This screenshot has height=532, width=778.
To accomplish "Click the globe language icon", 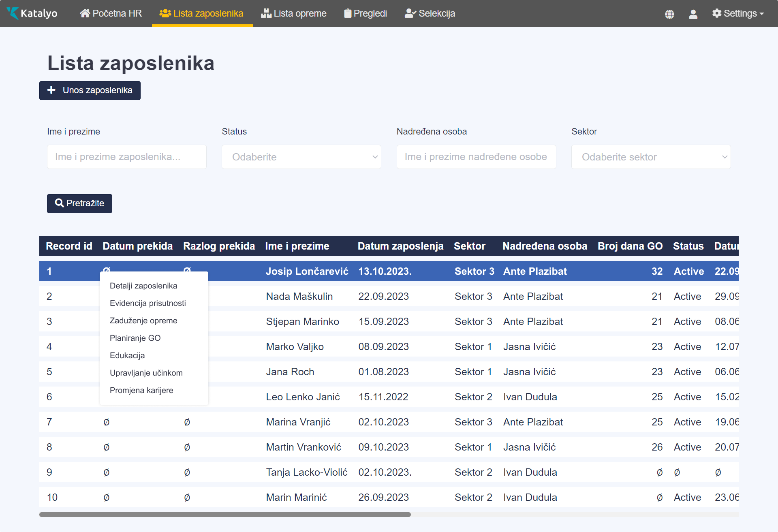I will [x=669, y=14].
